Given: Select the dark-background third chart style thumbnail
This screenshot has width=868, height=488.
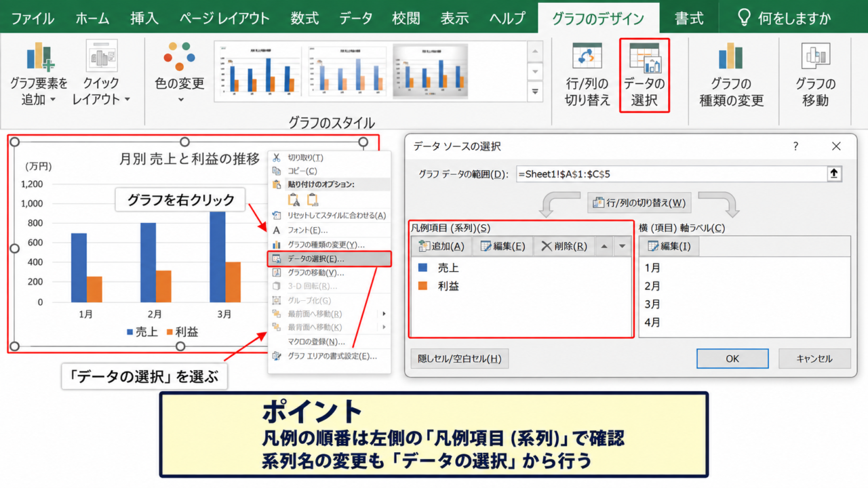Looking at the screenshot, I should (431, 71).
